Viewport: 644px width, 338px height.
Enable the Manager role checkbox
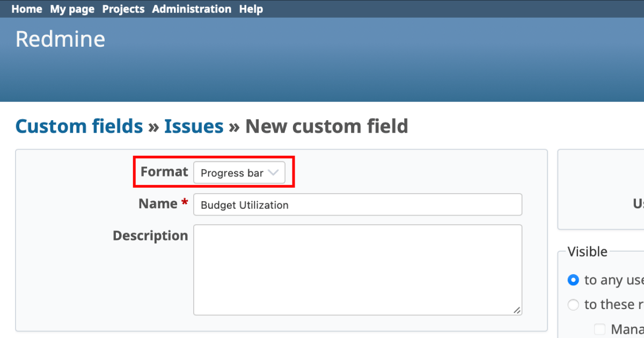[599, 328]
